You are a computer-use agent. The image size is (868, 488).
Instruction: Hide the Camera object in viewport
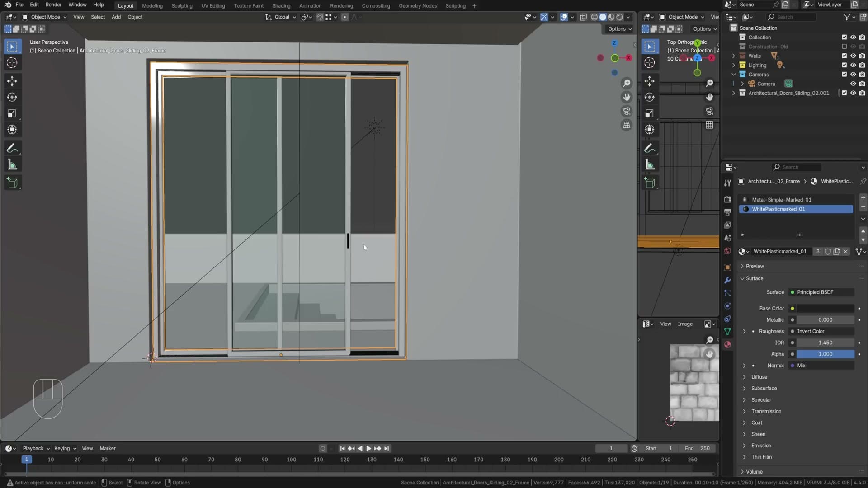point(853,84)
